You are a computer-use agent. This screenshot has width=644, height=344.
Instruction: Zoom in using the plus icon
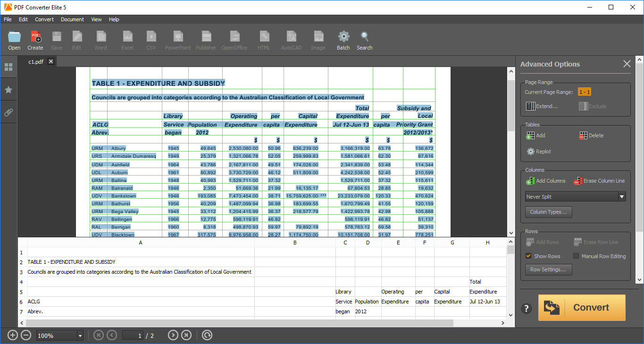[x=13, y=336]
